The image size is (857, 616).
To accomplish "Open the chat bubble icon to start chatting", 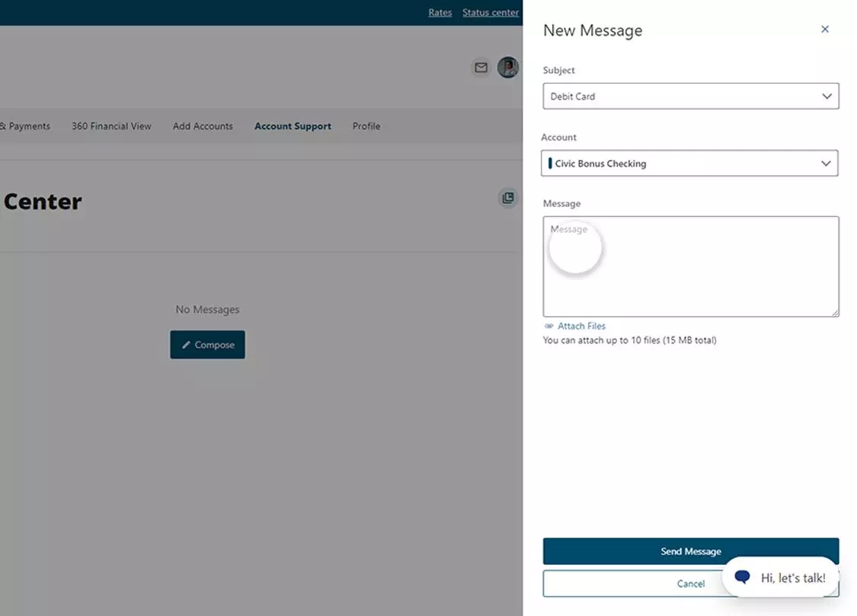I will (x=741, y=577).
